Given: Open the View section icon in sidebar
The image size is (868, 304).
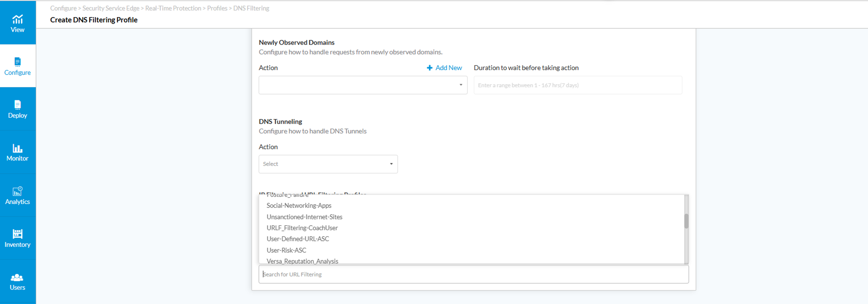Looking at the screenshot, I should click(x=17, y=19).
